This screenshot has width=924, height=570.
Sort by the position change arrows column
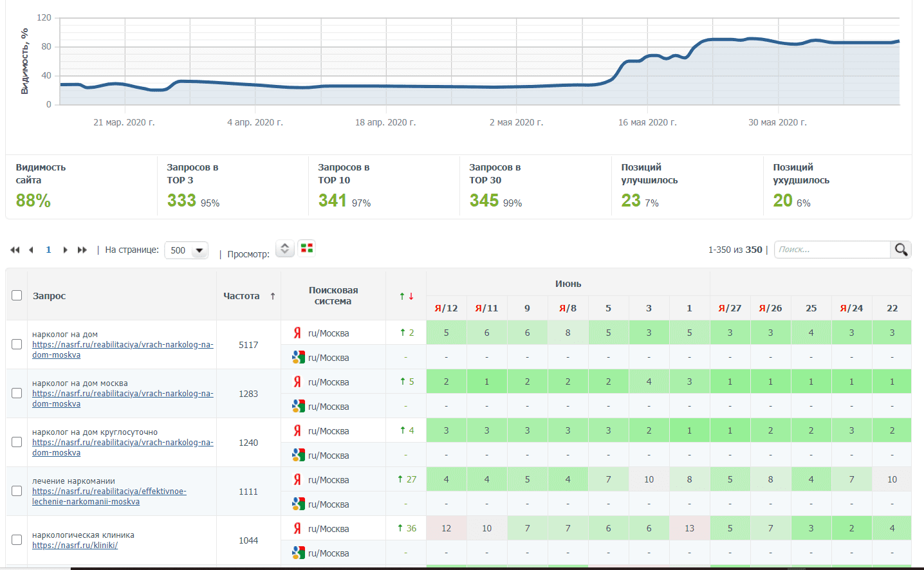click(x=406, y=296)
